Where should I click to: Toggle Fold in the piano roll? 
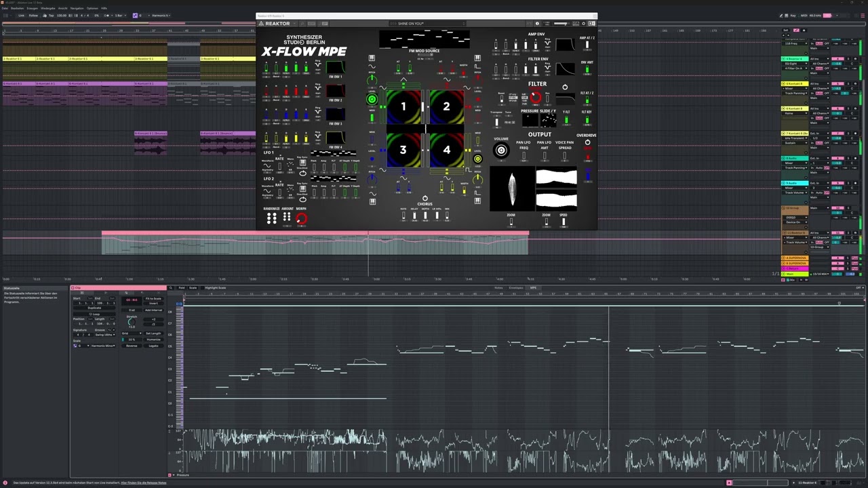click(x=181, y=288)
